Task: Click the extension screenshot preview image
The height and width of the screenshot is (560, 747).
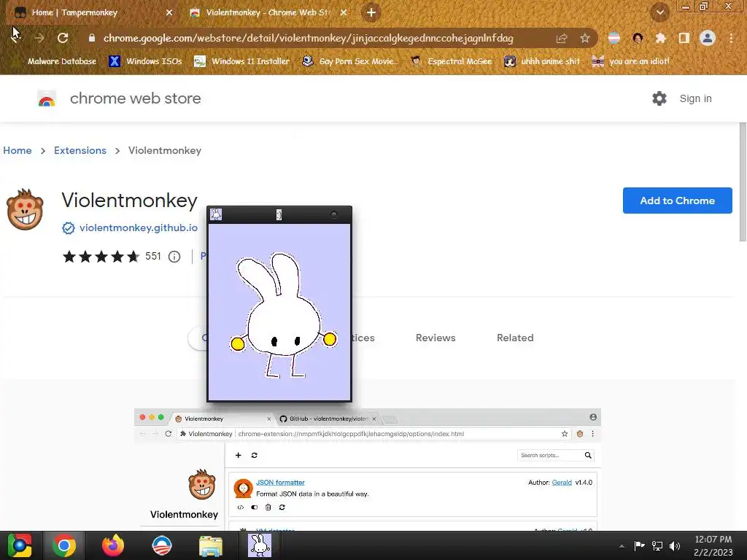Action: (368, 470)
